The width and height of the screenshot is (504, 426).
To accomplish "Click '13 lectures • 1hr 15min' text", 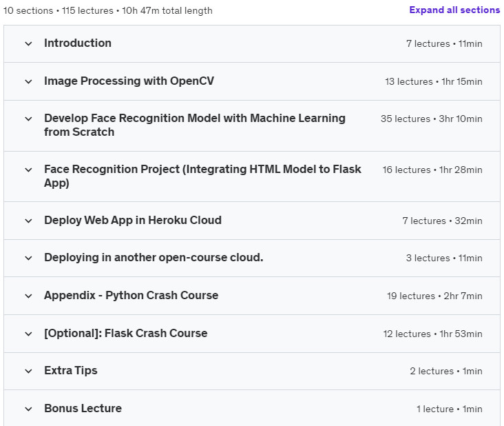I will [x=434, y=82].
